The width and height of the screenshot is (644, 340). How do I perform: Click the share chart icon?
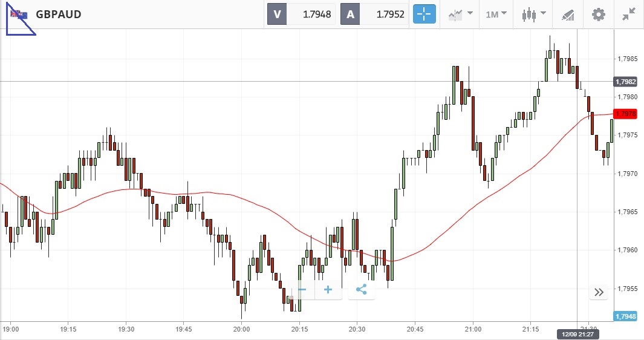tap(361, 290)
